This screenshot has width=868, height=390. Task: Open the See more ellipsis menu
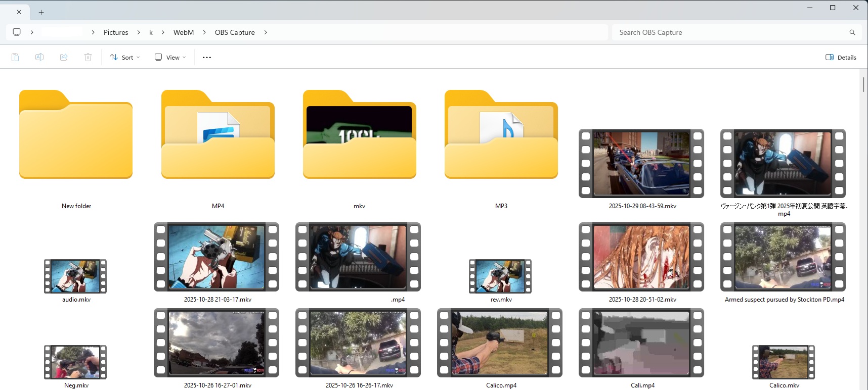(x=207, y=57)
